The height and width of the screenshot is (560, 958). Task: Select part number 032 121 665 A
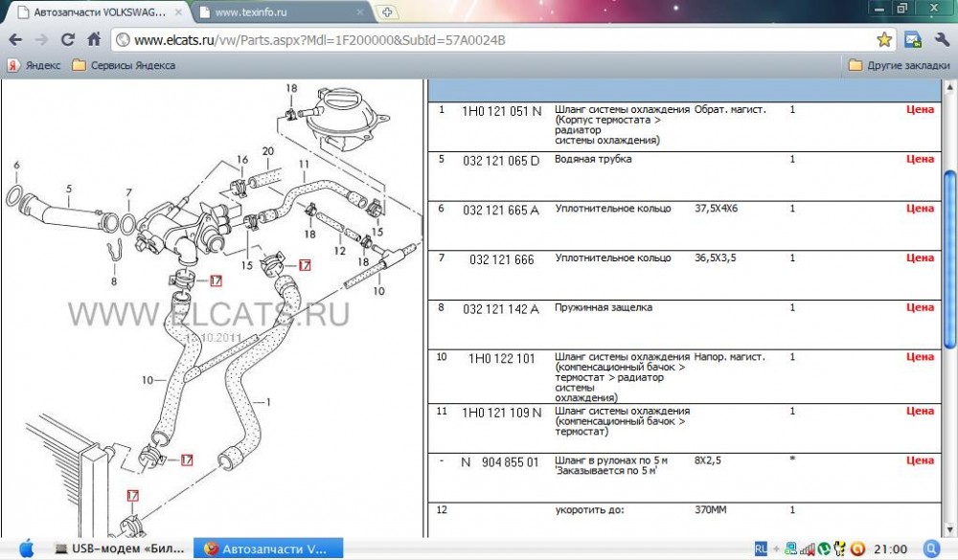point(501,211)
